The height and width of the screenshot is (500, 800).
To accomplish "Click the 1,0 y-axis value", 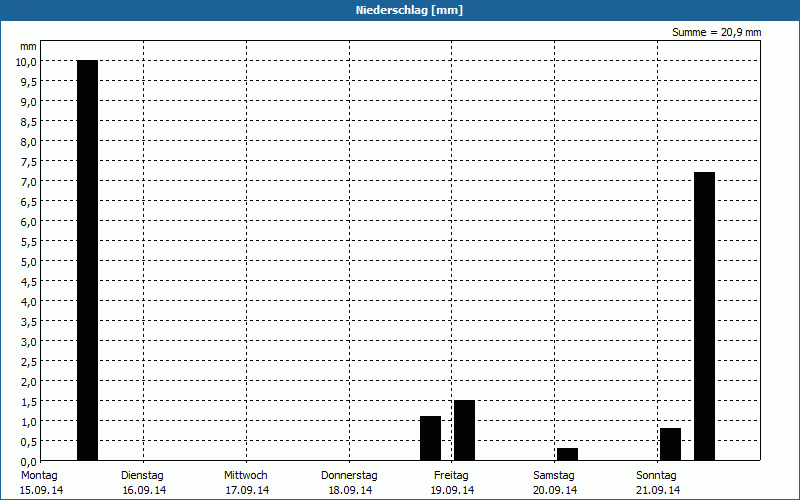I will coord(29,421).
